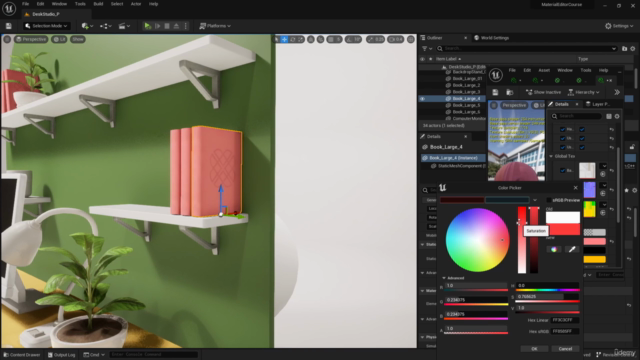Open the Actor menu
This screenshot has width=640, height=360.
click(136, 4)
